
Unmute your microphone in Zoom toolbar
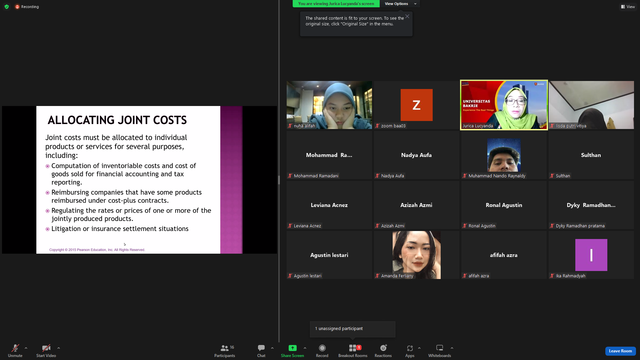pos(15,350)
